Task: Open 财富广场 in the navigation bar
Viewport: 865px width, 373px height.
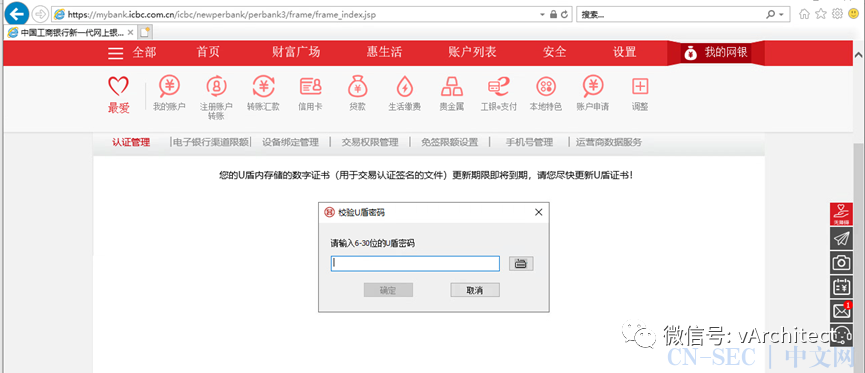Action: pos(296,52)
